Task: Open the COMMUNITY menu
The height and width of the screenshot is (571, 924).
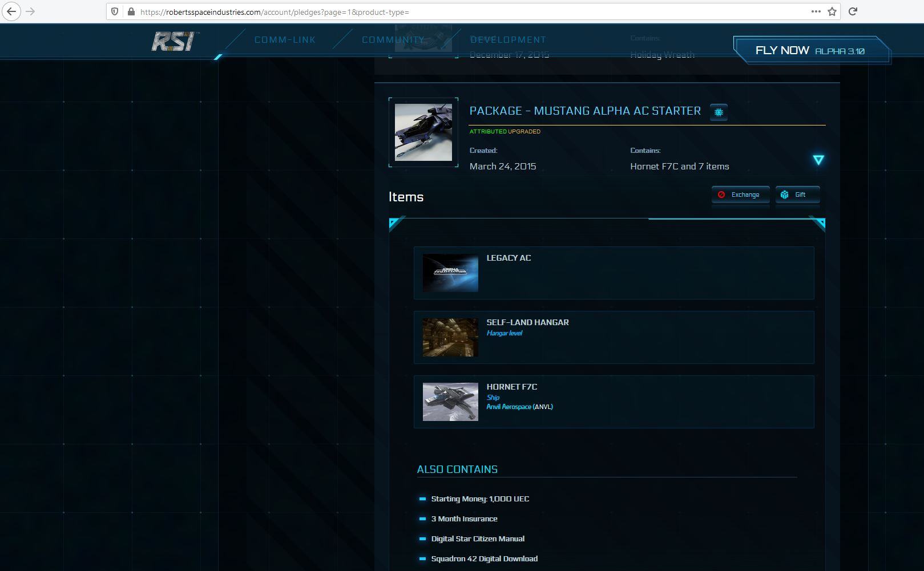Action: point(393,40)
